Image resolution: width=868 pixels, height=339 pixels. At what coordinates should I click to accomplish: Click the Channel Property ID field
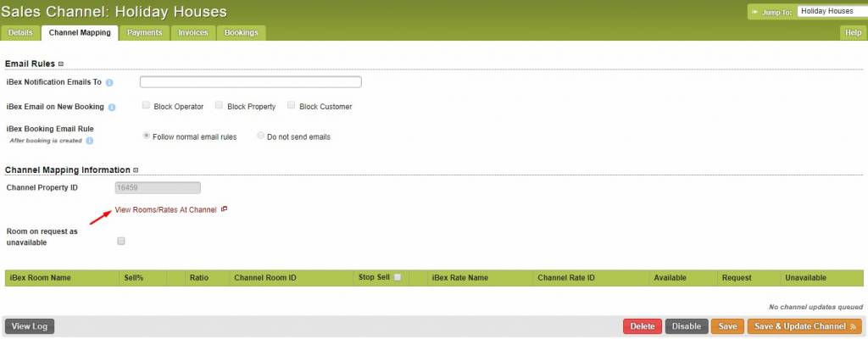pos(158,188)
